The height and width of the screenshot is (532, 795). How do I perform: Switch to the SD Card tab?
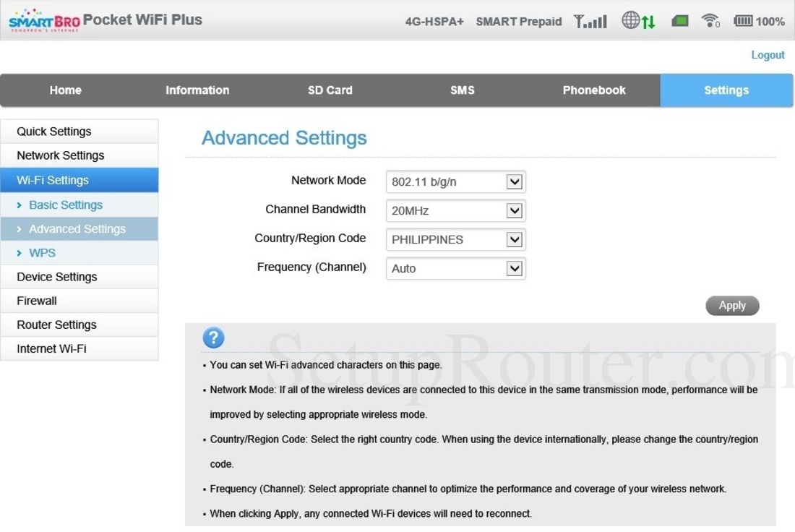(330, 90)
